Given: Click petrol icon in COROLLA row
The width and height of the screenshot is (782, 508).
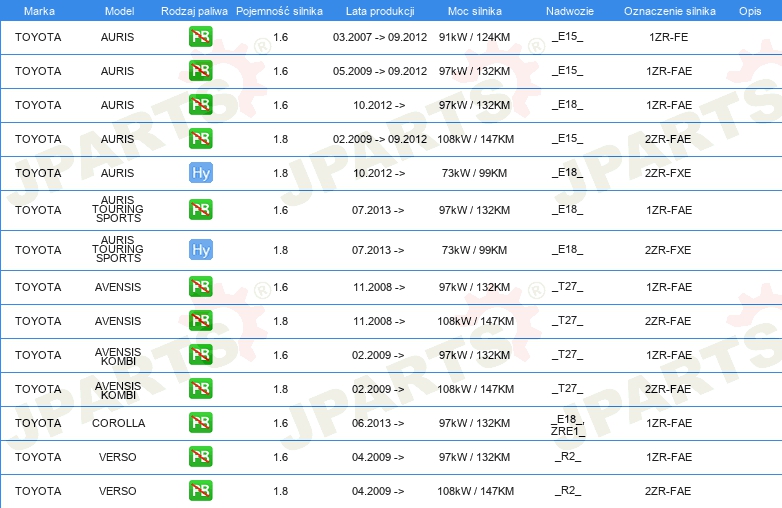Looking at the screenshot, I should tap(200, 423).
